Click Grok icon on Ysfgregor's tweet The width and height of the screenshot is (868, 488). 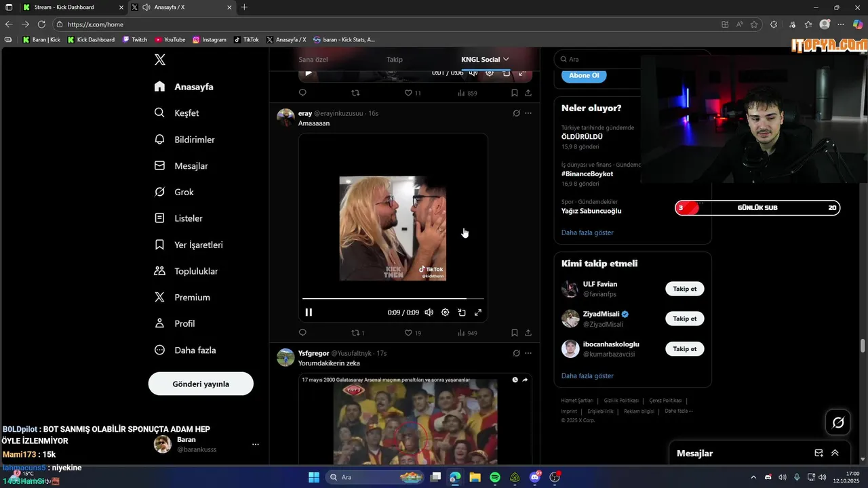click(x=516, y=353)
